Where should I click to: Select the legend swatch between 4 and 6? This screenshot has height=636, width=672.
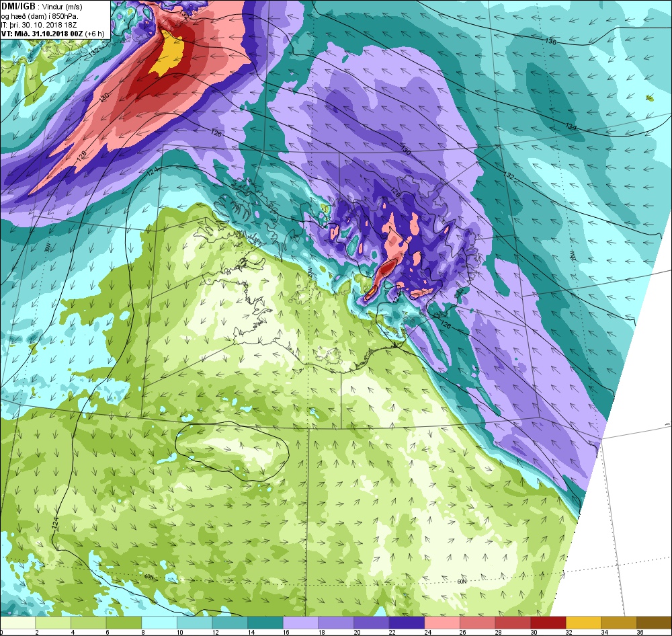pyautogui.click(x=88, y=623)
